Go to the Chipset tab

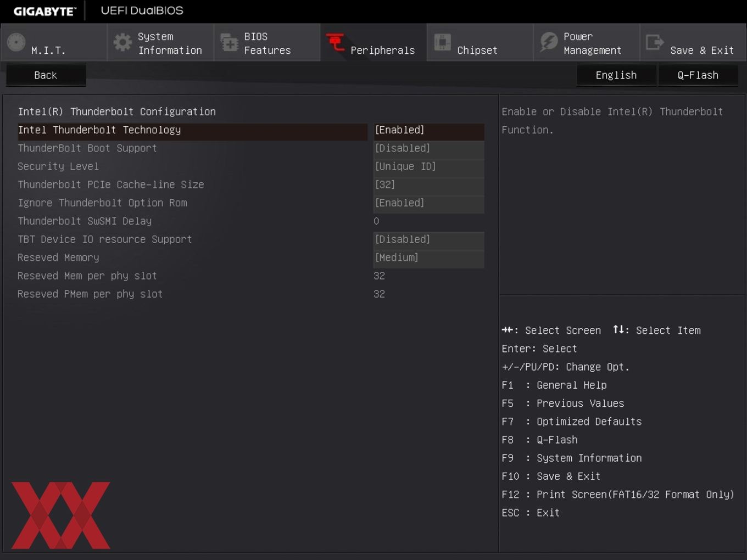point(480,42)
